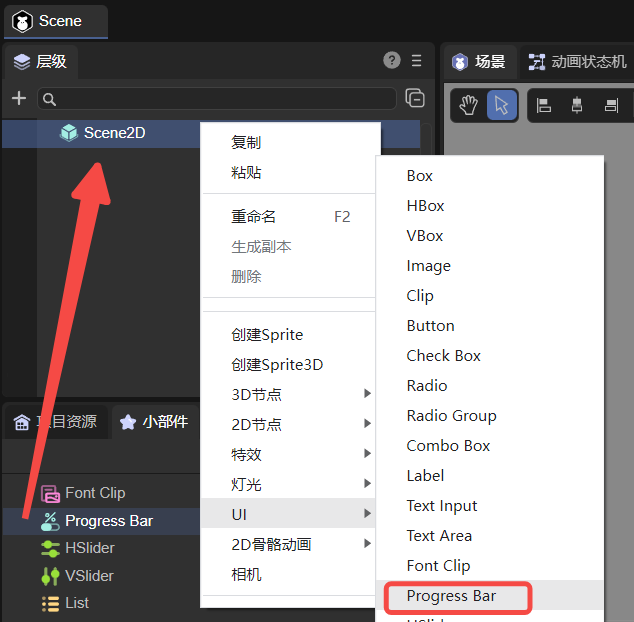
Task: Select HSlider in the widgets list
Action: click(89, 548)
